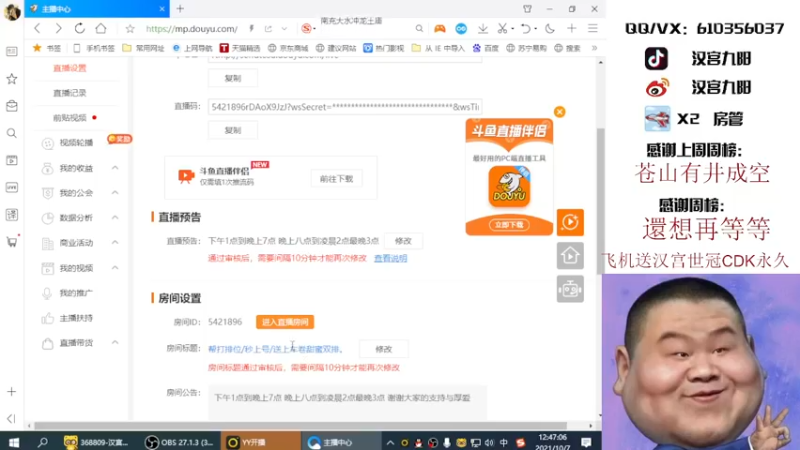Image resolution: width=800 pixels, height=450 pixels.
Task: Open Windows Start menu
Action: point(14,442)
